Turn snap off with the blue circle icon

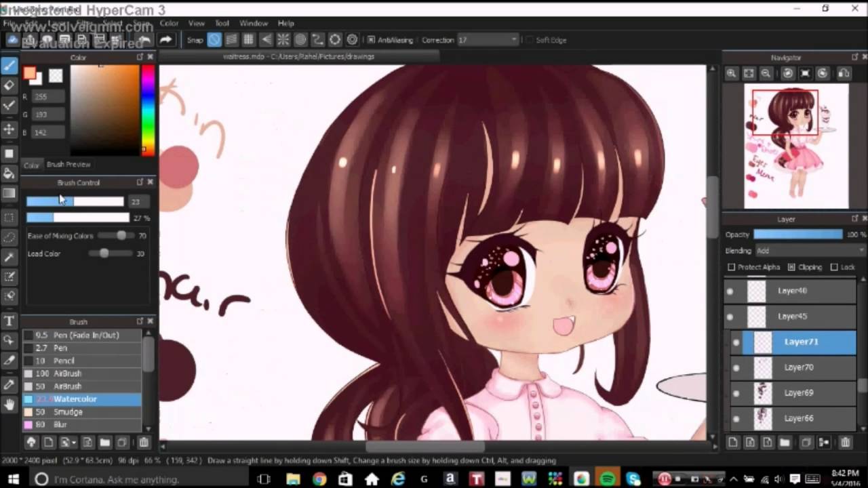[214, 40]
